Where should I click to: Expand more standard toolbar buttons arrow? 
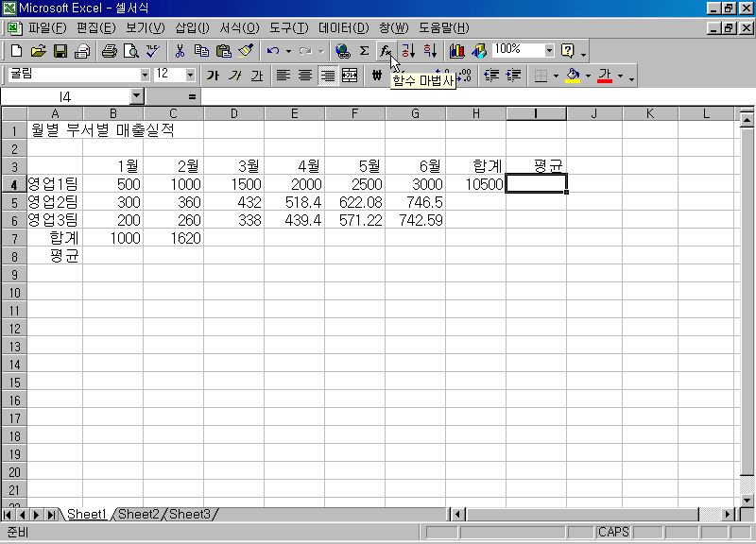click(x=583, y=53)
